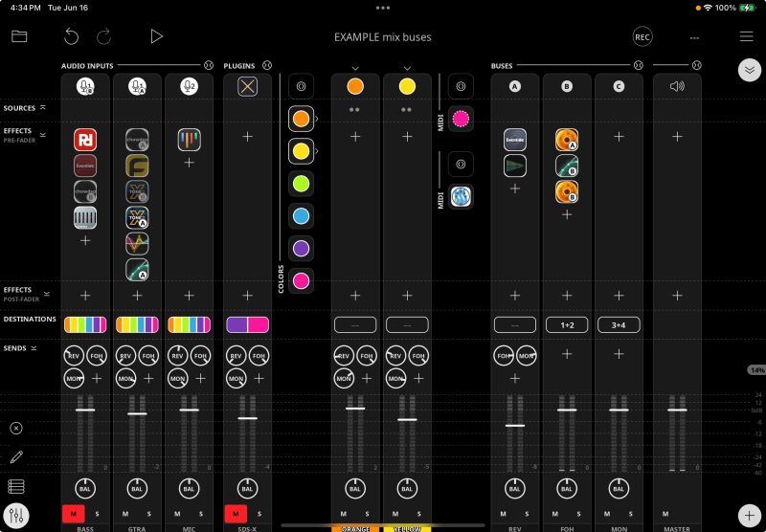Open bus C destination 3+4
Screen dimensions: 766x532
pyautogui.click(x=619, y=325)
